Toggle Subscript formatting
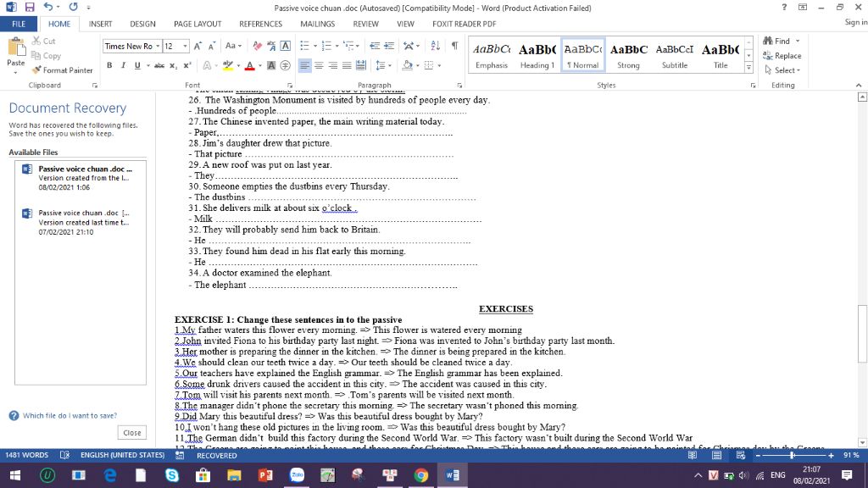868x488 pixels. tap(173, 65)
